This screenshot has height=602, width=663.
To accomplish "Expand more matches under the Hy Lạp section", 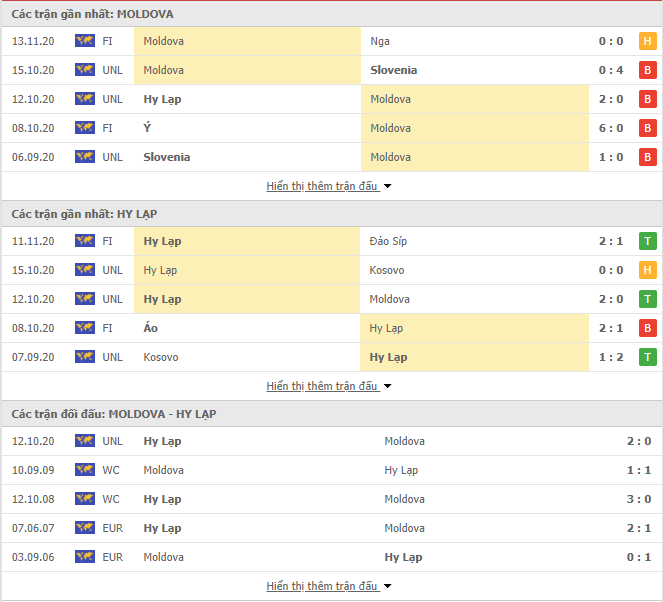I will 329,386.
